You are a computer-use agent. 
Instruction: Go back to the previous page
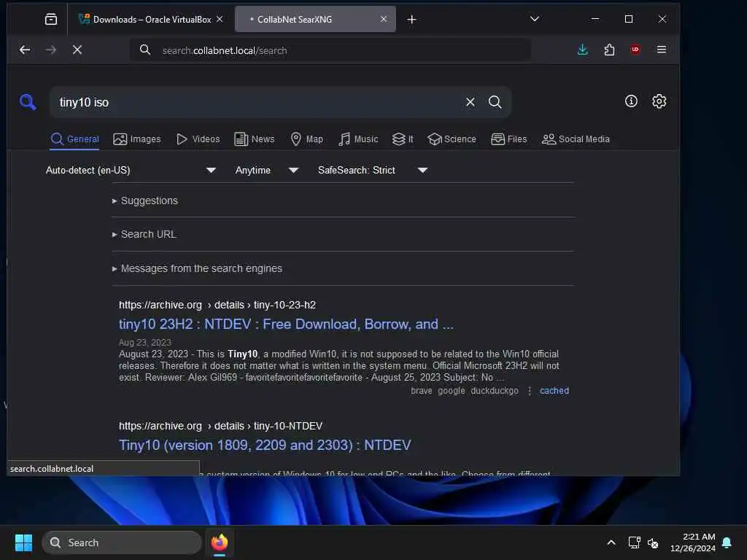pyautogui.click(x=25, y=50)
